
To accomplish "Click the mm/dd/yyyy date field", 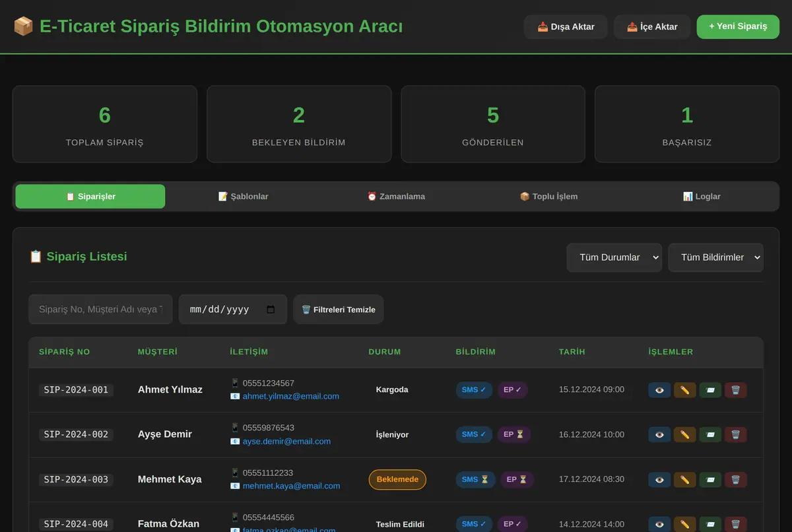I will coord(233,310).
